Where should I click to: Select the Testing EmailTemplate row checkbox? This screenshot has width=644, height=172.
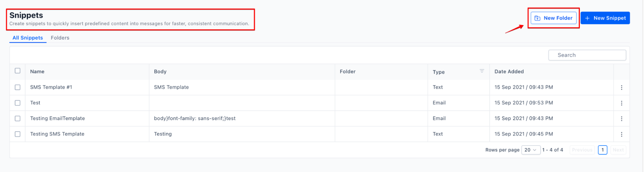pyautogui.click(x=18, y=119)
